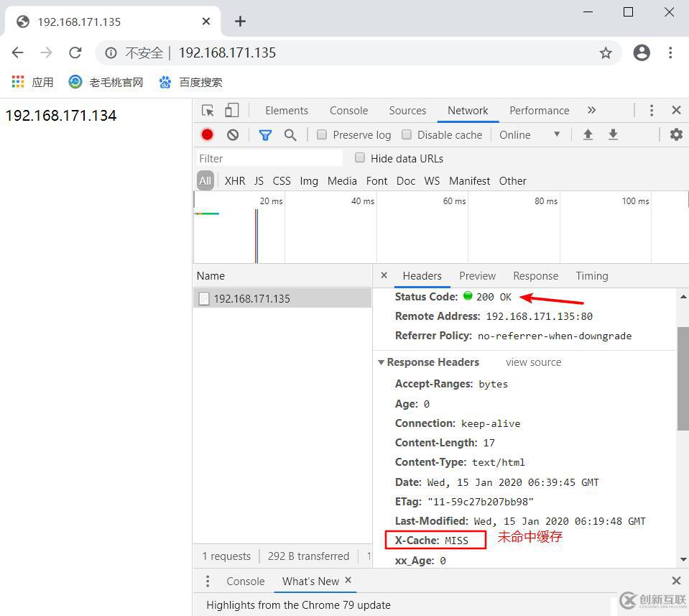
Task: Filter requests by CSS
Action: click(x=281, y=180)
